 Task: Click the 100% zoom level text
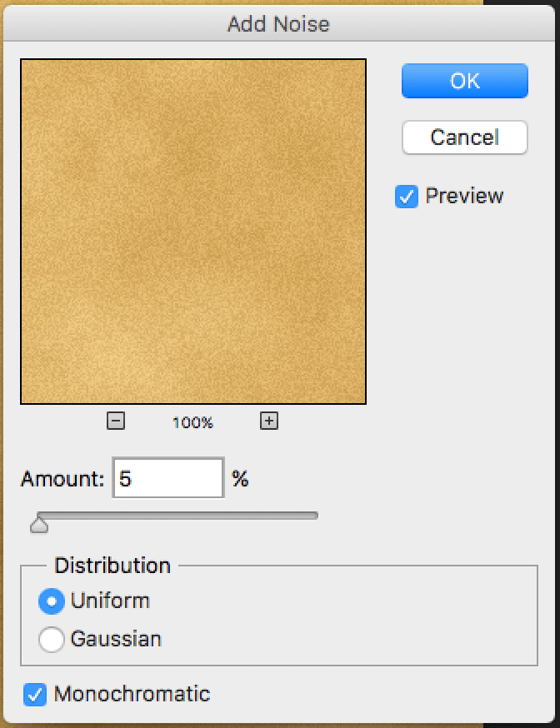click(192, 422)
